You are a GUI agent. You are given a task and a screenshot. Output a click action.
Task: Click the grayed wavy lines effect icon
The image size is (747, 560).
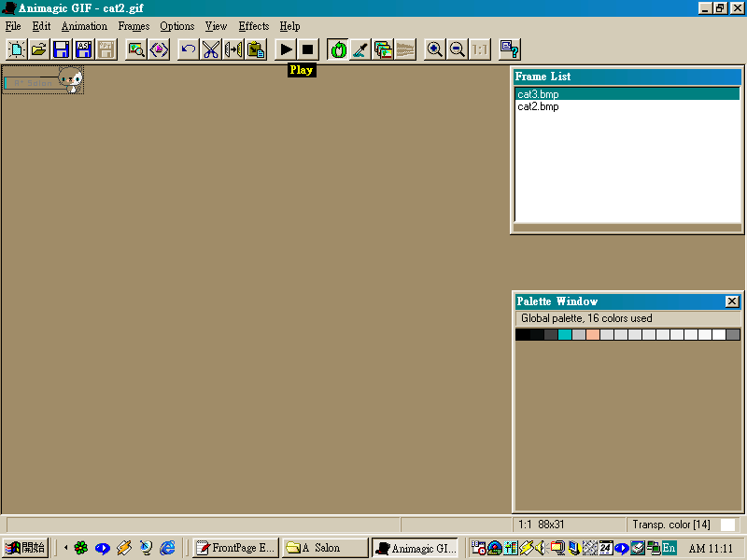click(405, 49)
